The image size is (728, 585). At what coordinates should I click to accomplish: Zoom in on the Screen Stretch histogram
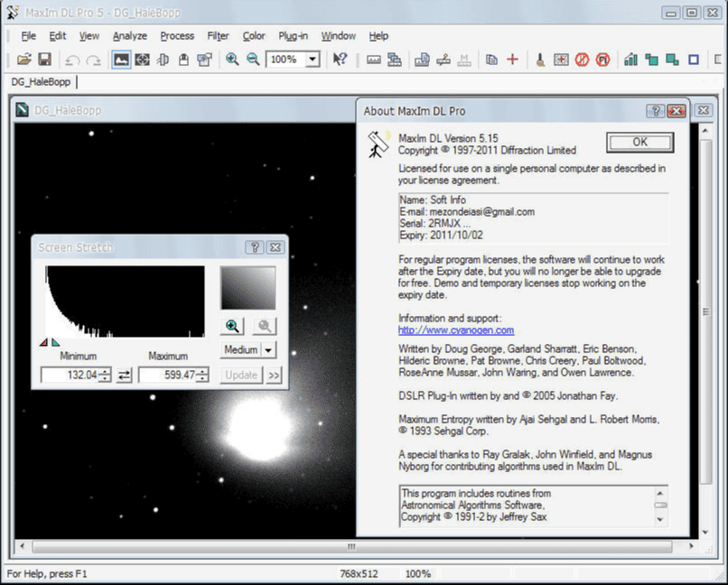[232, 326]
